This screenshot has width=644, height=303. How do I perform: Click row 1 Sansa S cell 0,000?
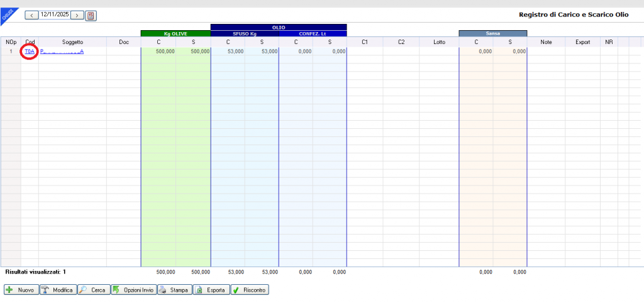pyautogui.click(x=509, y=52)
